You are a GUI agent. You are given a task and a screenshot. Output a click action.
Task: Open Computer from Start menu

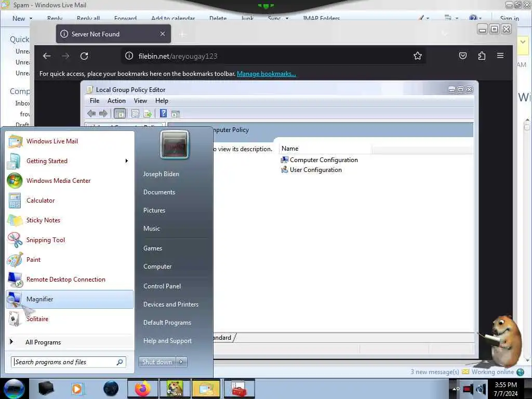[x=157, y=267]
